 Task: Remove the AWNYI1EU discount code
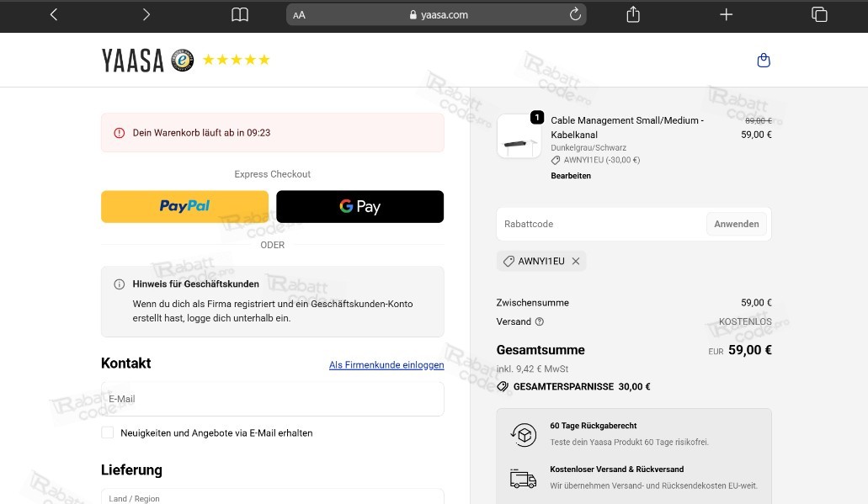(576, 261)
